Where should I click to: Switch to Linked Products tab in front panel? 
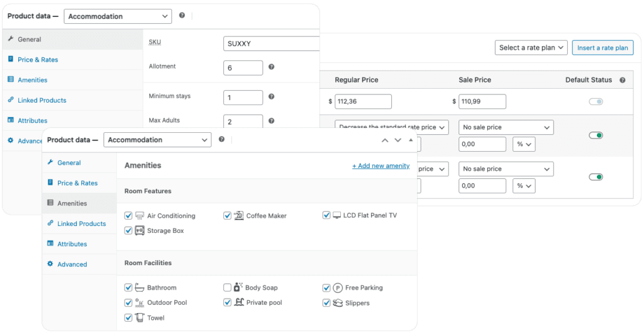81,224
